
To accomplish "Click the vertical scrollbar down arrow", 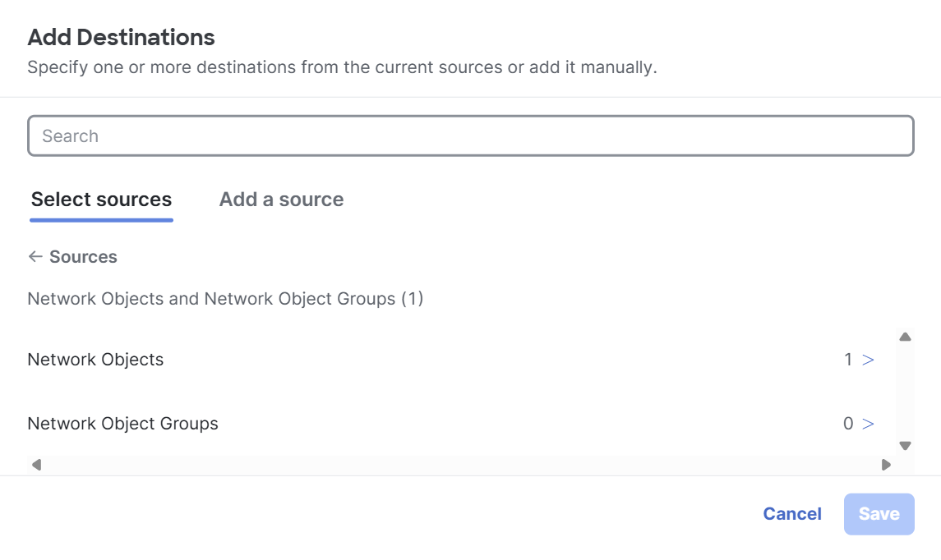I will [x=905, y=446].
